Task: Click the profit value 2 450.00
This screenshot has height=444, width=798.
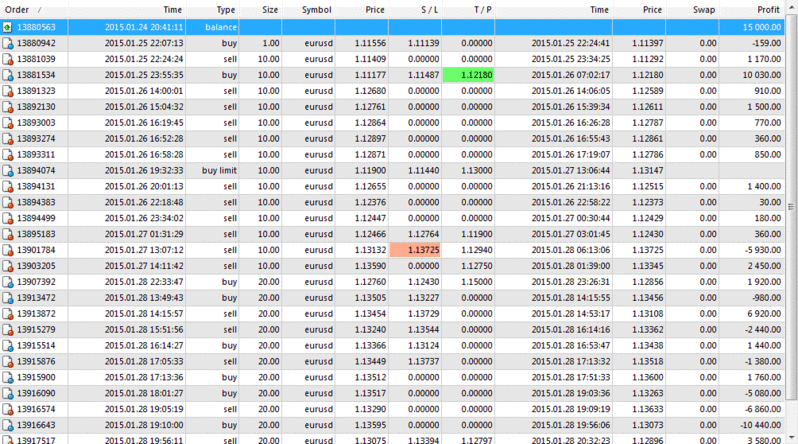Action: 764,266
